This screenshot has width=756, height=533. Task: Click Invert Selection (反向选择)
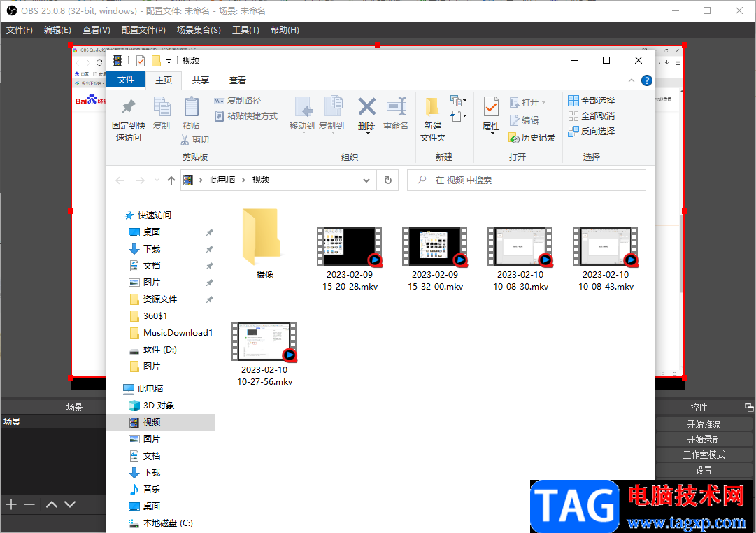pyautogui.click(x=591, y=132)
